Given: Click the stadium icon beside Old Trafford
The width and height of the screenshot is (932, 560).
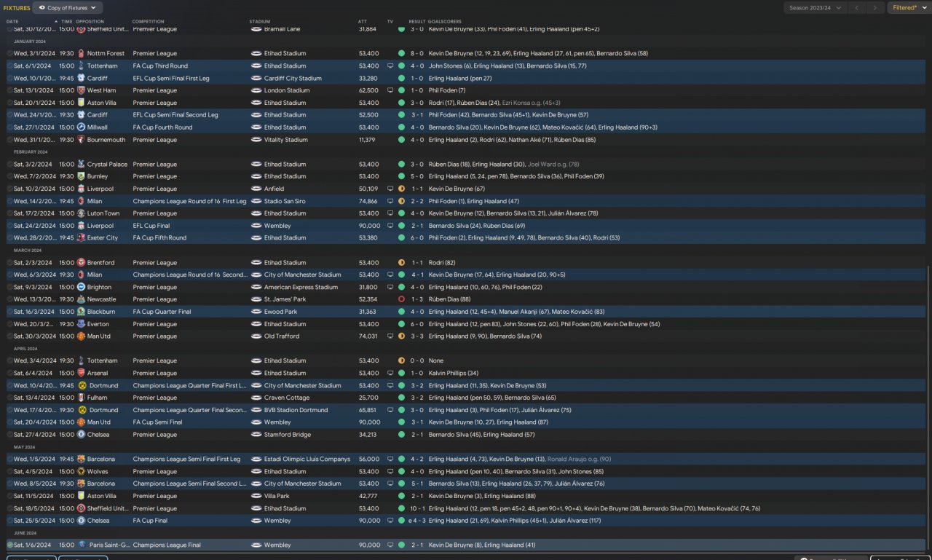Looking at the screenshot, I should tap(256, 336).
